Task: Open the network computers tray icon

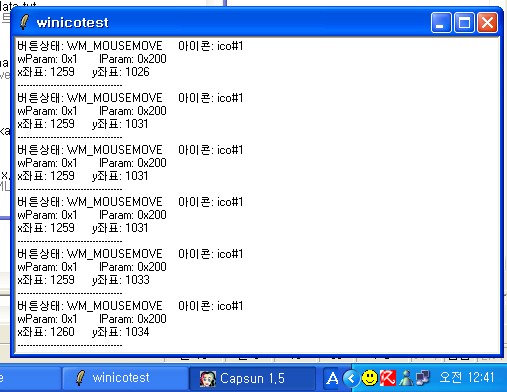Action: tap(423, 378)
